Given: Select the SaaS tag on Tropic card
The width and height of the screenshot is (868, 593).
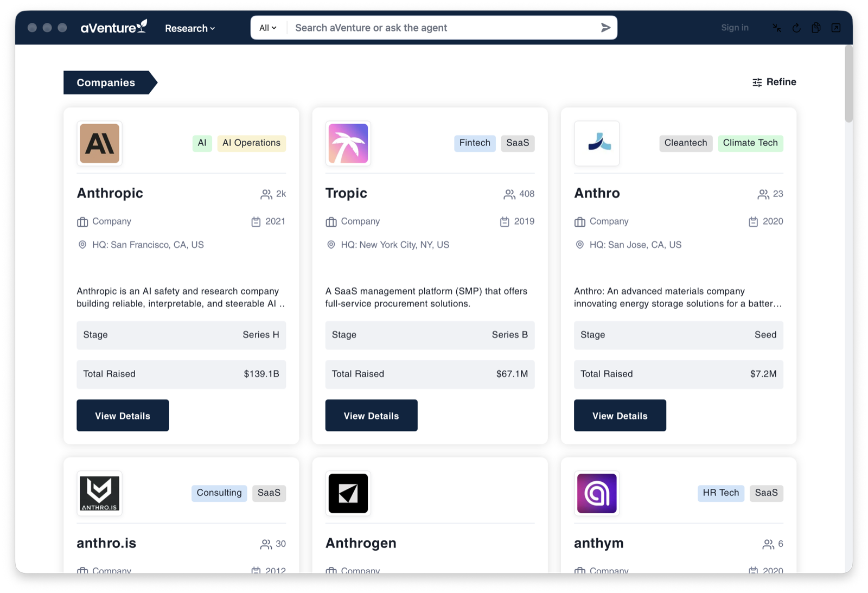Looking at the screenshot, I should [x=518, y=143].
